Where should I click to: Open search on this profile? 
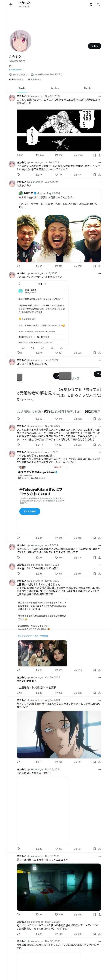pyautogui.click(x=98, y=5)
